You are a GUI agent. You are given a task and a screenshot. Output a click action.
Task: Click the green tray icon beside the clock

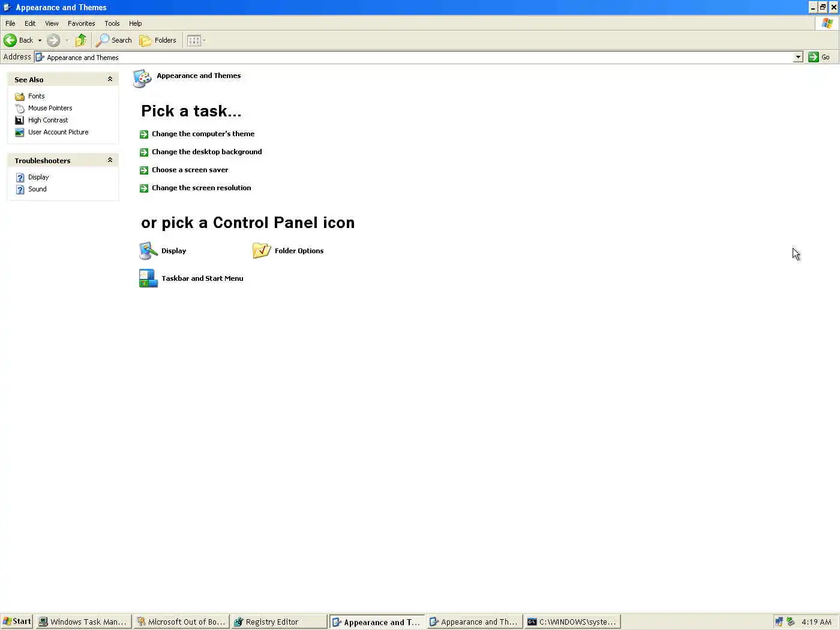[x=791, y=622]
